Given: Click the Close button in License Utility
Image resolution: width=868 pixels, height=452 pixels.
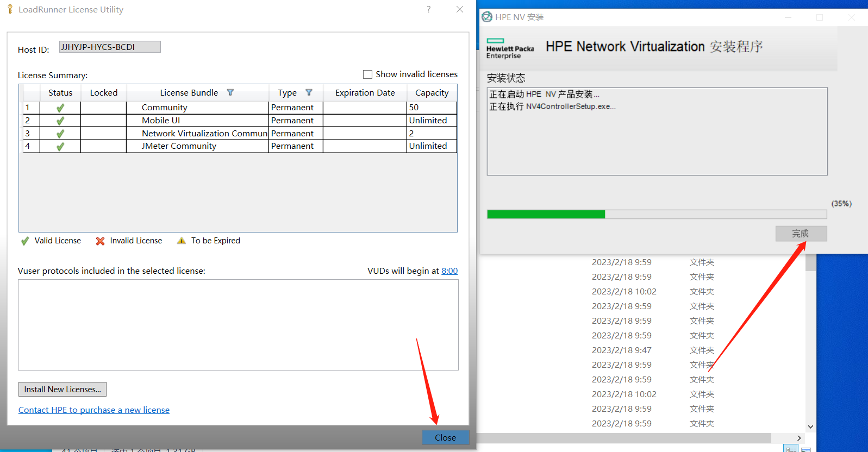Looking at the screenshot, I should 445,437.
